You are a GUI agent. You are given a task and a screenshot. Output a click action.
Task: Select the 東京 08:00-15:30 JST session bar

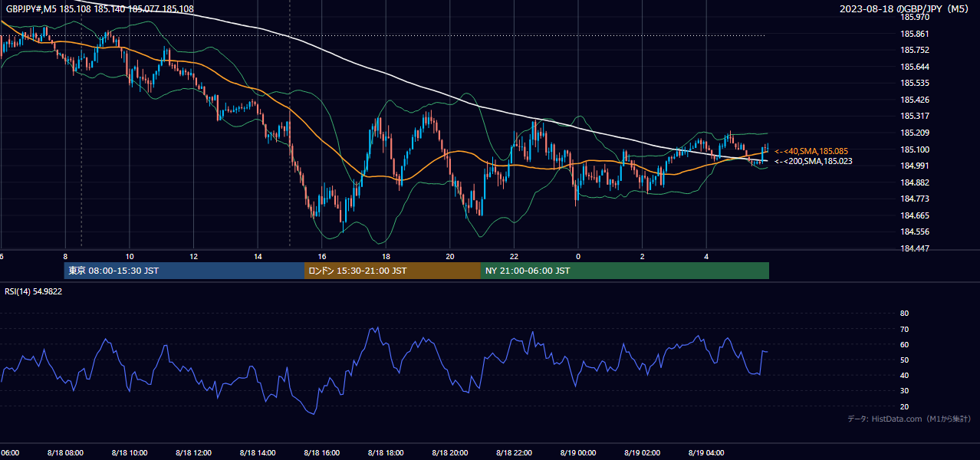click(184, 271)
